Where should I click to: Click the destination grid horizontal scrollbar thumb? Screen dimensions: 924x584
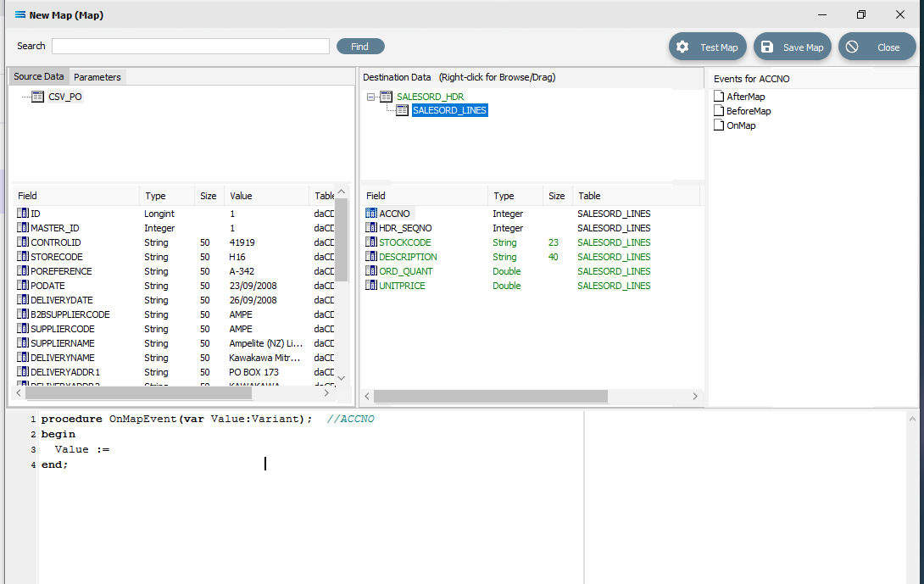pos(490,397)
